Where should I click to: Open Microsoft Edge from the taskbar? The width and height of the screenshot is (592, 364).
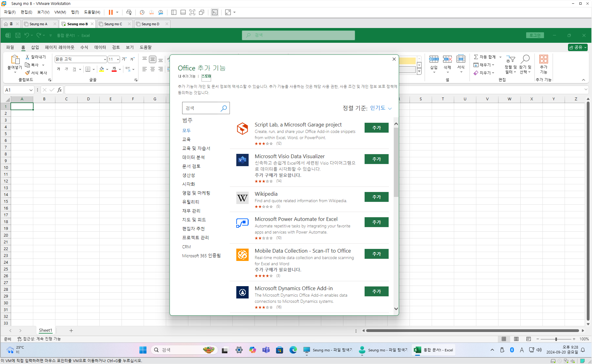click(x=293, y=350)
